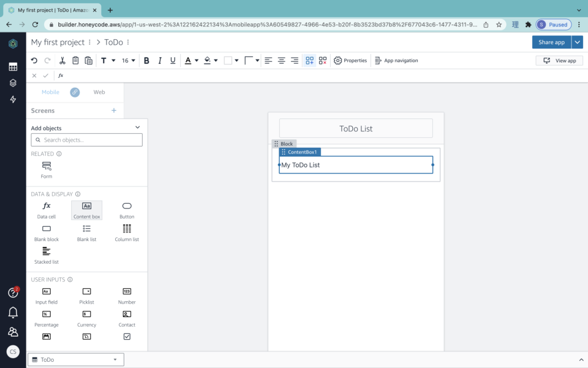Collapse the Add objects section

click(x=137, y=128)
